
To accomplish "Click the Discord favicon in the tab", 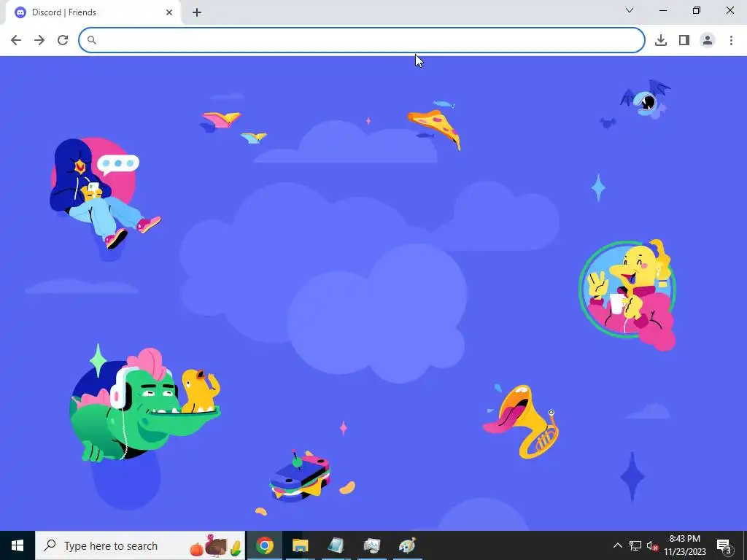I will click(20, 12).
